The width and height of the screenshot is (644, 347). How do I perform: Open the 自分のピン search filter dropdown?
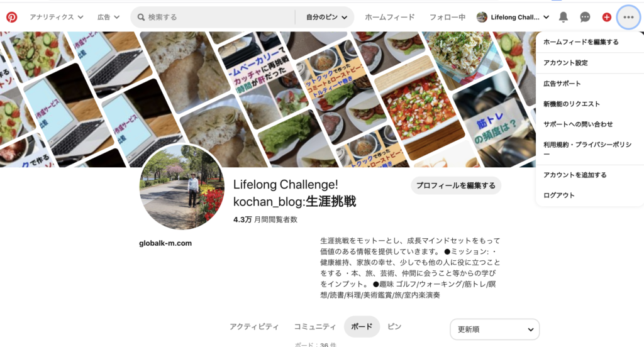point(326,17)
